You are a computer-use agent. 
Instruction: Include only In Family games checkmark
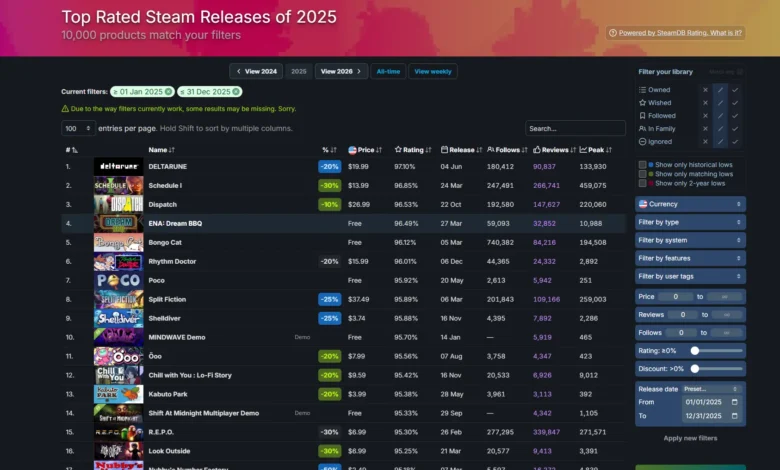pos(735,129)
